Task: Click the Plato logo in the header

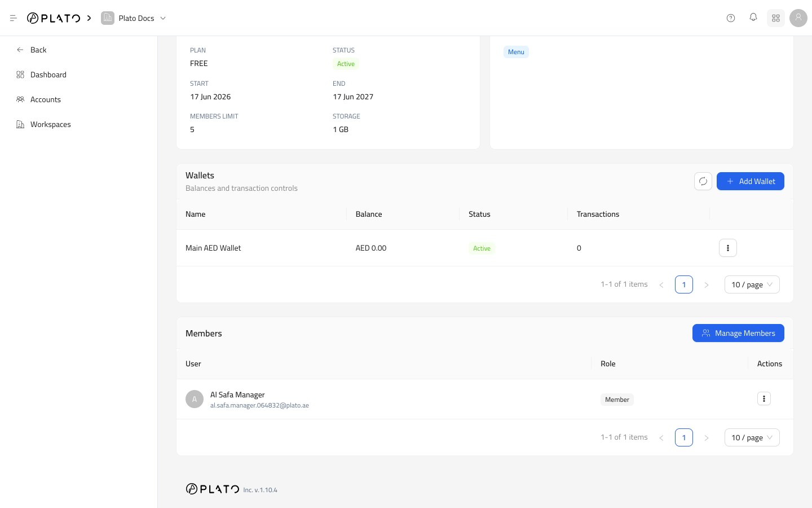Action: coord(54,18)
